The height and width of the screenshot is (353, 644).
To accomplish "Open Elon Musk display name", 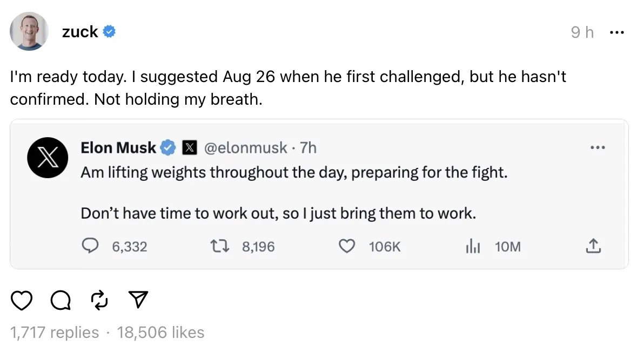I will point(118,147).
